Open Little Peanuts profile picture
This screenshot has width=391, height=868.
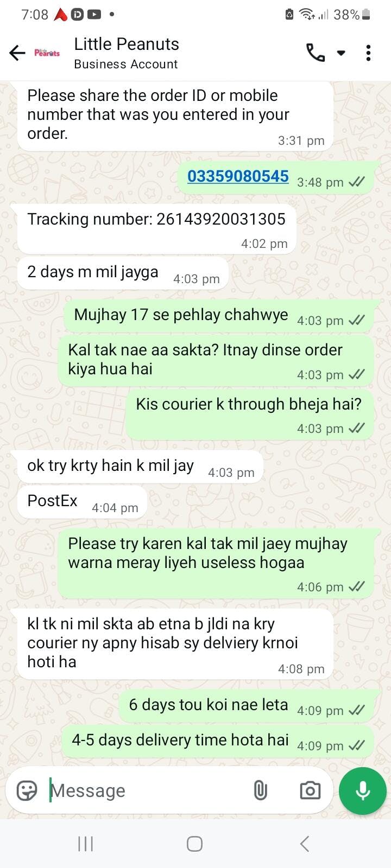pos(47,53)
